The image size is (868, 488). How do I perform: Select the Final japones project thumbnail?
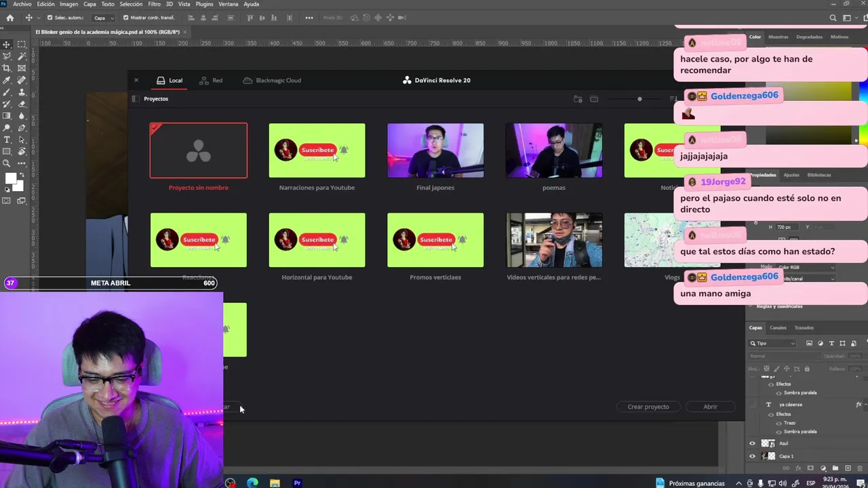435,150
